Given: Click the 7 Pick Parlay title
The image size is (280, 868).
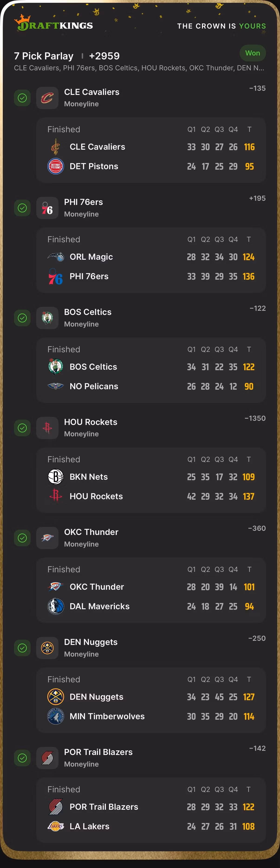Looking at the screenshot, I should tap(44, 56).
